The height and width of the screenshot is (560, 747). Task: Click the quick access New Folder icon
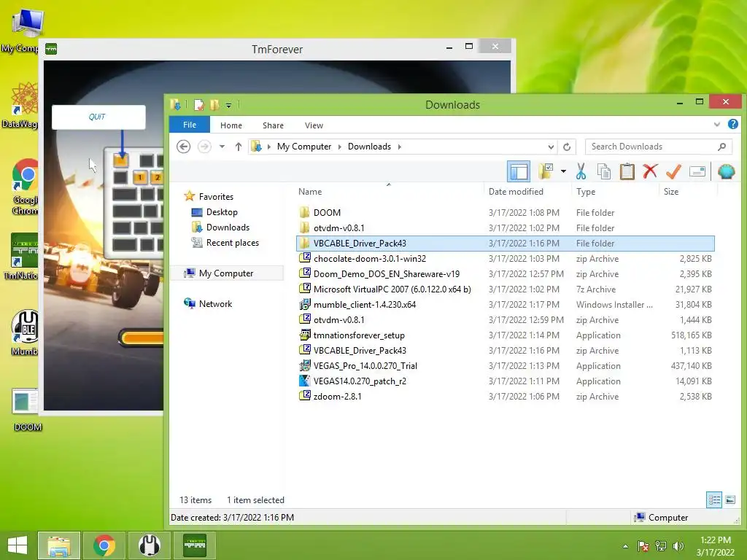[214, 105]
